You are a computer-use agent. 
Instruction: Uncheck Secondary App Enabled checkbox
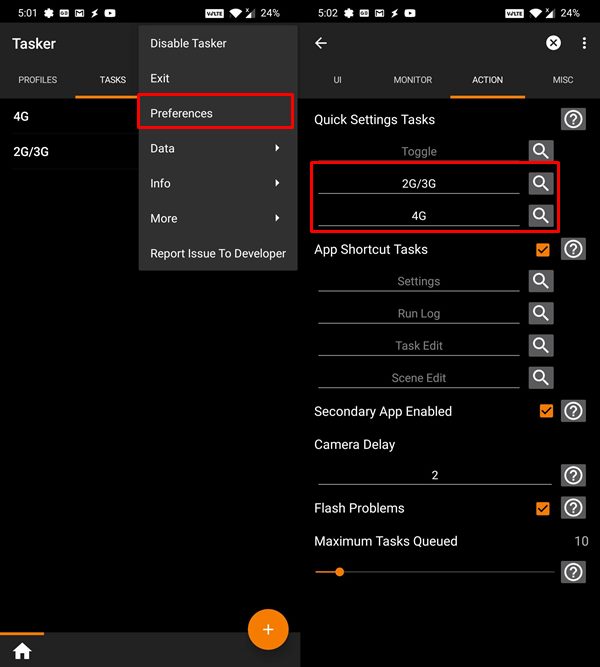point(546,411)
